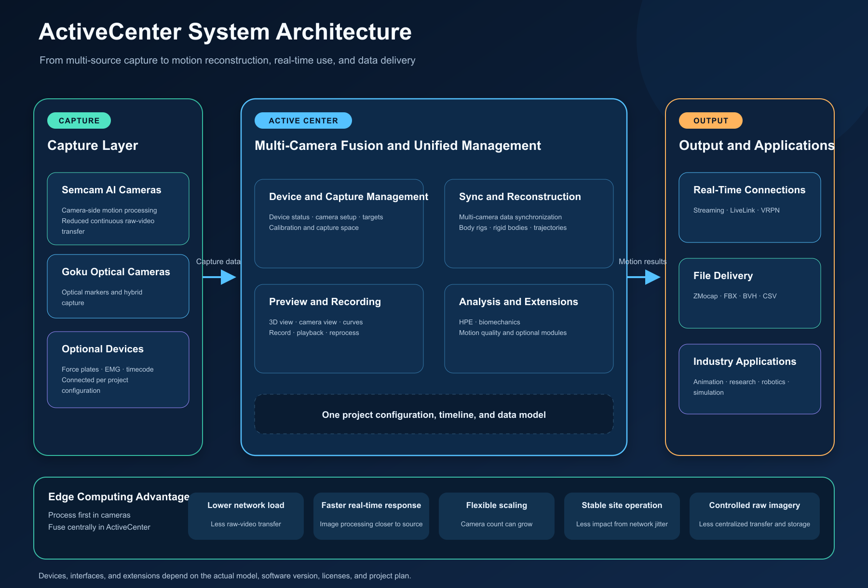The height and width of the screenshot is (588, 868).
Task: Click the Stable site operation tile
Action: click(x=622, y=516)
